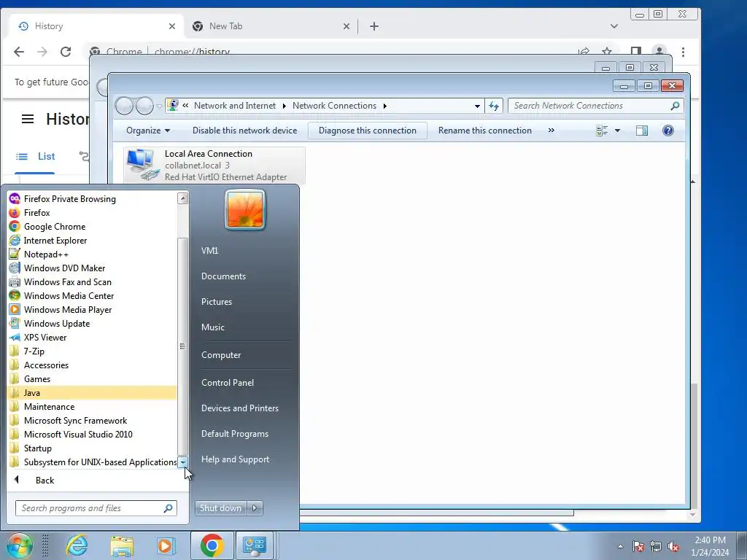Image resolution: width=747 pixels, height=560 pixels.
Task: Click scroll-up arrow of programs list
Action: pyautogui.click(x=183, y=198)
